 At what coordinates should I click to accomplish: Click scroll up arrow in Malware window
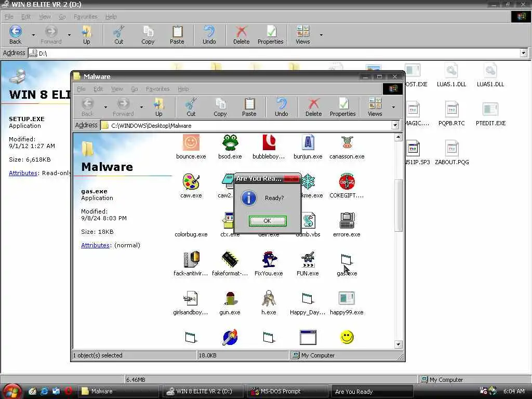[398, 137]
